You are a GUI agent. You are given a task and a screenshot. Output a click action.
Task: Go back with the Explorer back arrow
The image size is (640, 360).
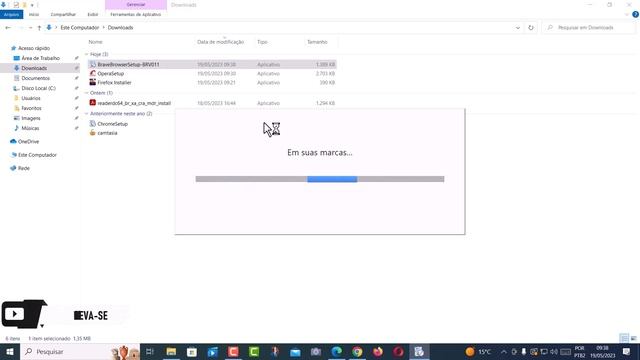click(8, 28)
